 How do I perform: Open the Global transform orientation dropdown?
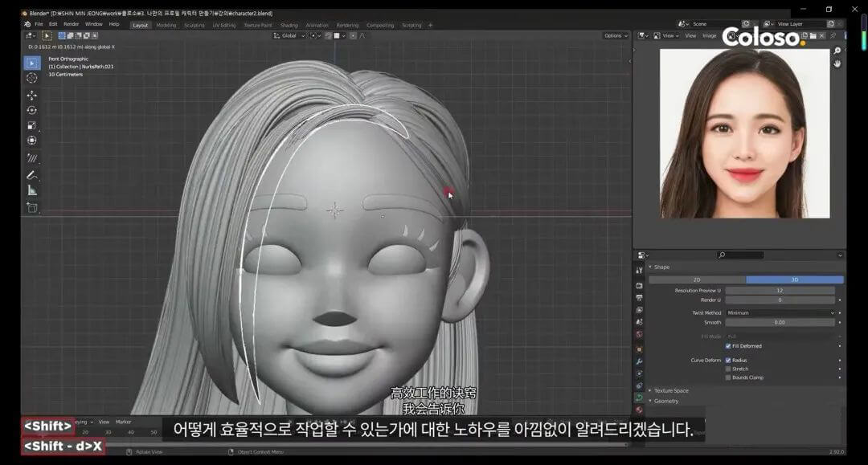point(291,35)
